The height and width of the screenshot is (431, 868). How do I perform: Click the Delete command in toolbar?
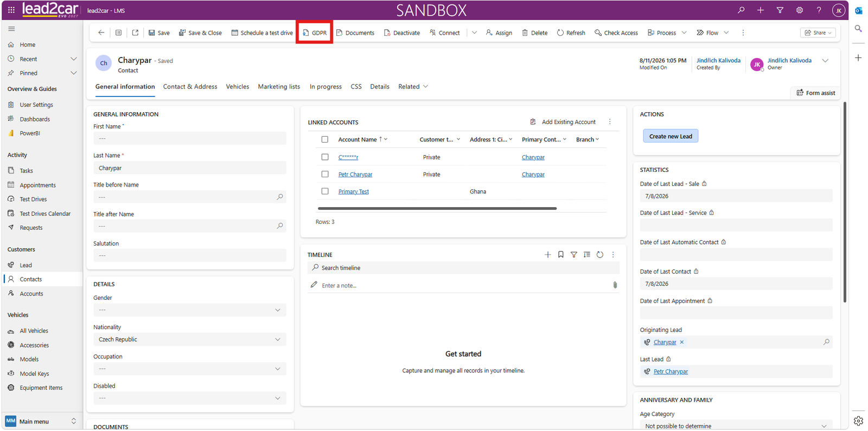coord(535,33)
